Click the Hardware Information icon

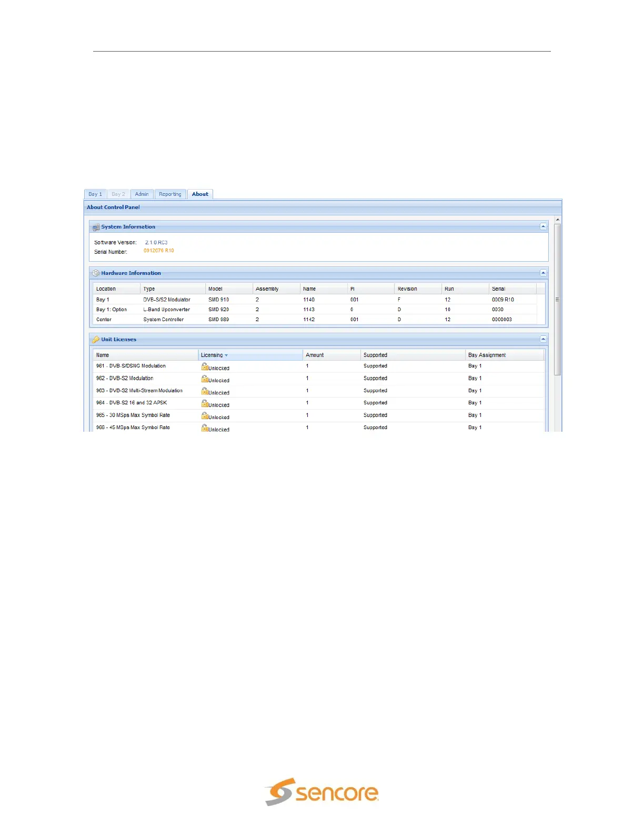96,273
